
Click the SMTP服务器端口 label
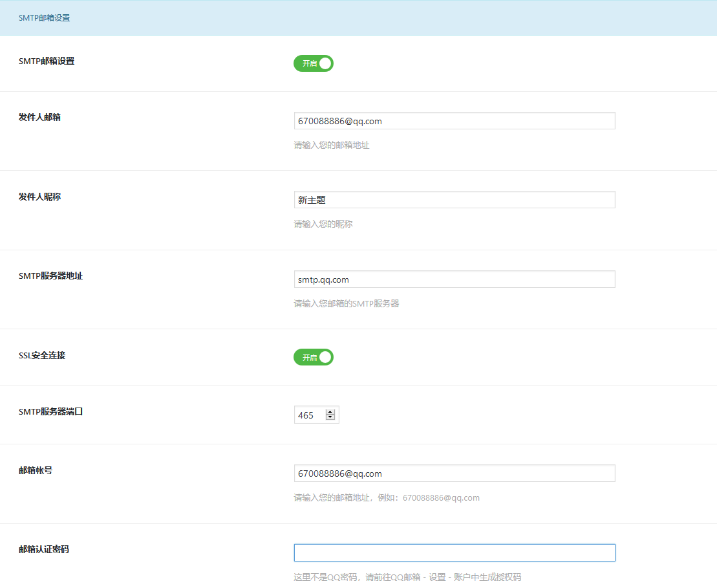(x=50, y=411)
